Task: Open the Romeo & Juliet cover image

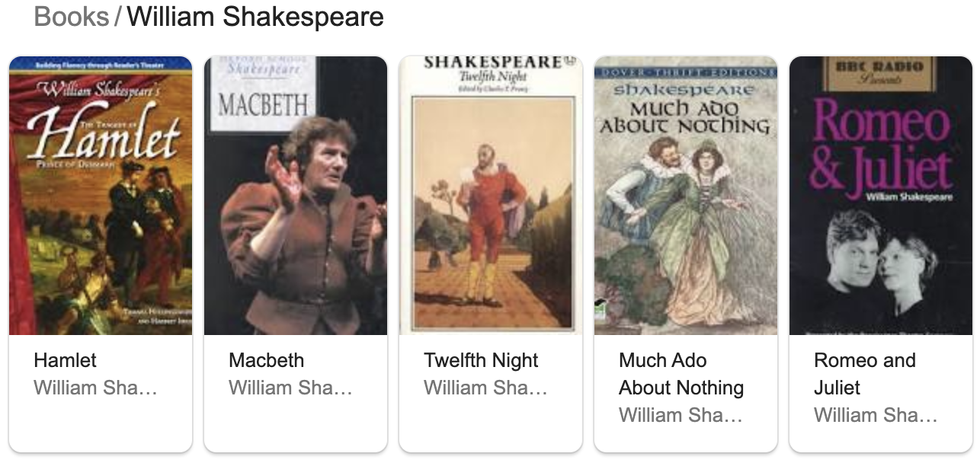Action: (x=881, y=196)
